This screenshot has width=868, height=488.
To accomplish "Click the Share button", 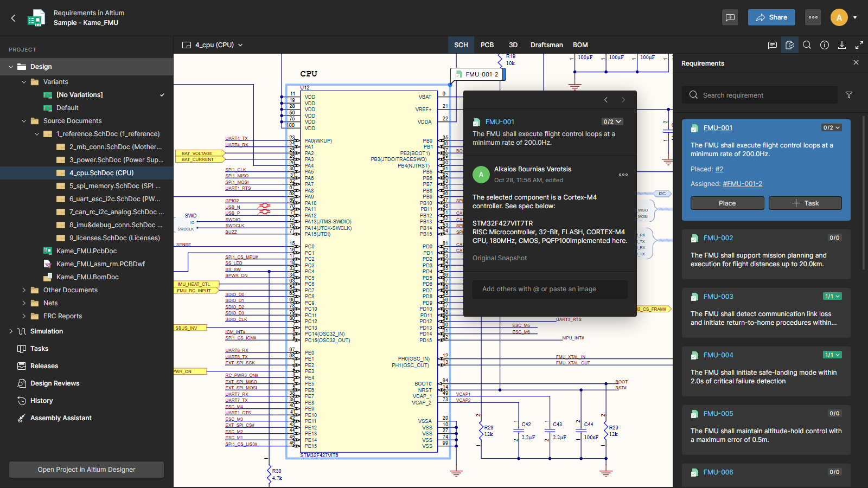I will 771,17.
